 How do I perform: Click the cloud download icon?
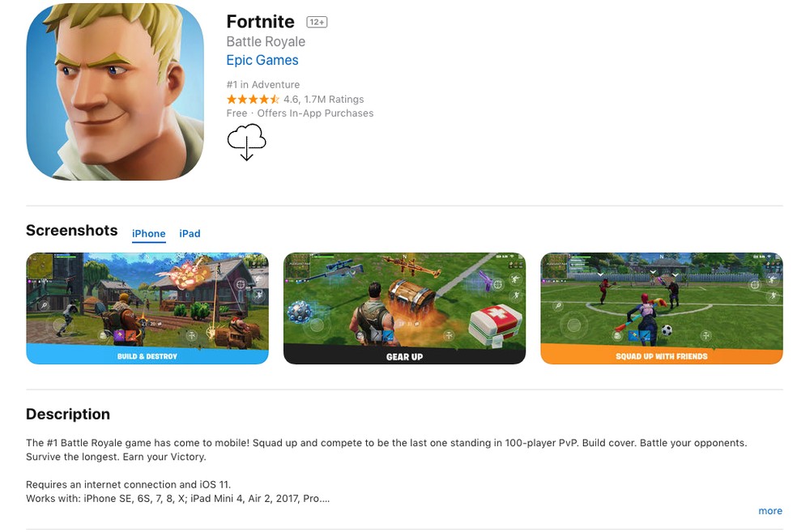coord(246,142)
